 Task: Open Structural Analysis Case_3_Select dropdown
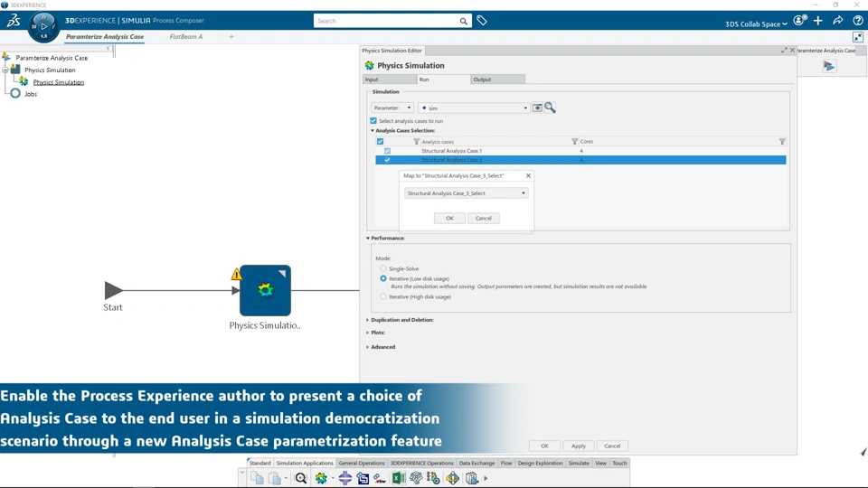coord(467,193)
